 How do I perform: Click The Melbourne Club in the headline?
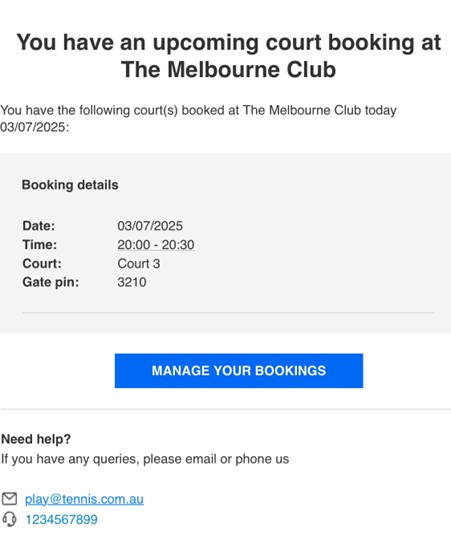(x=228, y=69)
